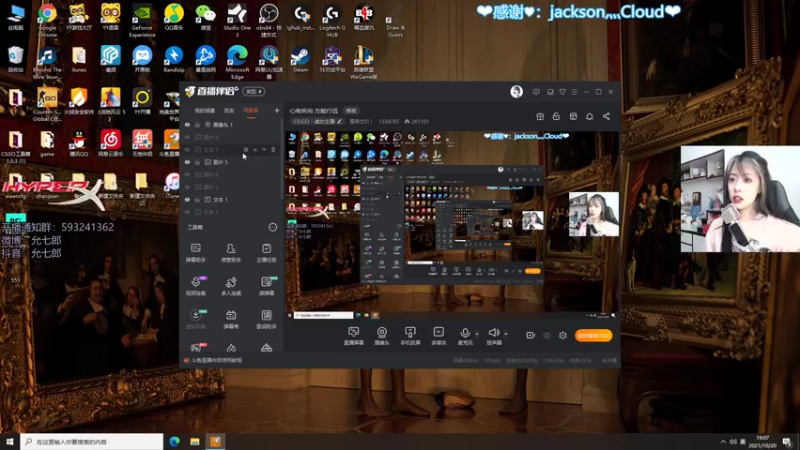Hide the 摄像头 1 layer via eye icon
The width and height of the screenshot is (800, 450).
point(187,124)
